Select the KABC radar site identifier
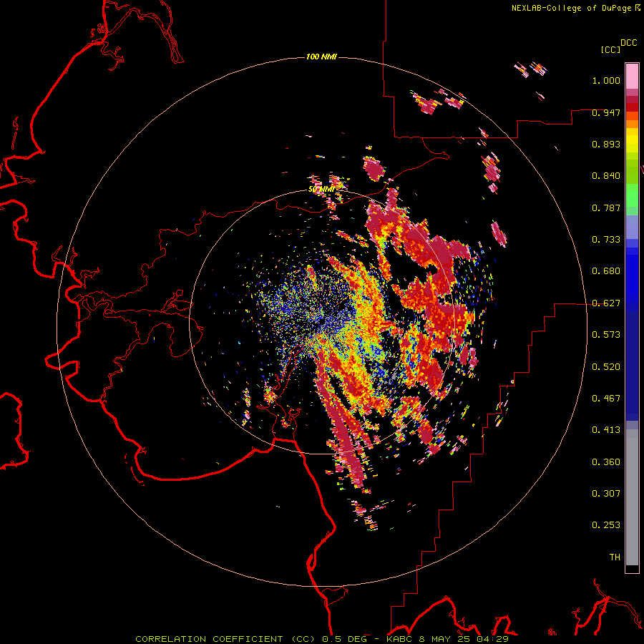The image size is (644, 644). 399,639
